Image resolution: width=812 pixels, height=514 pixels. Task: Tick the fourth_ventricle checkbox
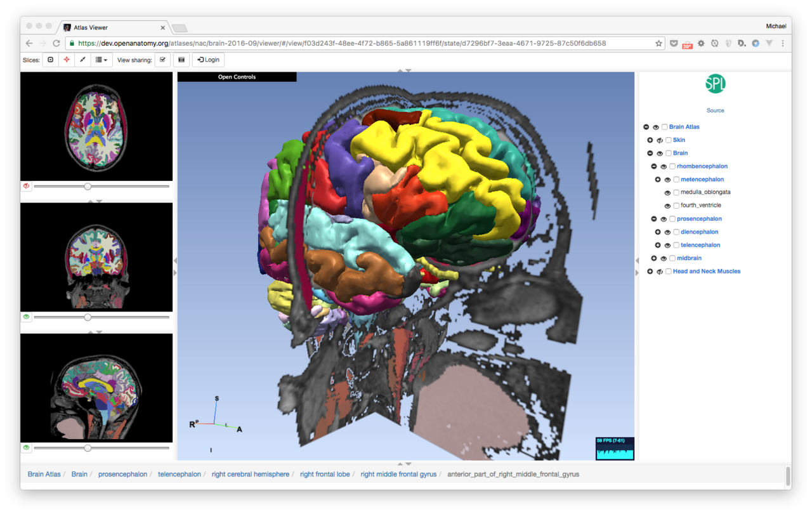coord(676,206)
